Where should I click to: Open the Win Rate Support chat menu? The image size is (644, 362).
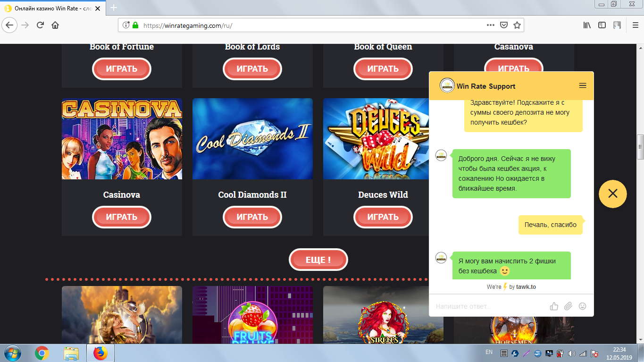tap(583, 86)
